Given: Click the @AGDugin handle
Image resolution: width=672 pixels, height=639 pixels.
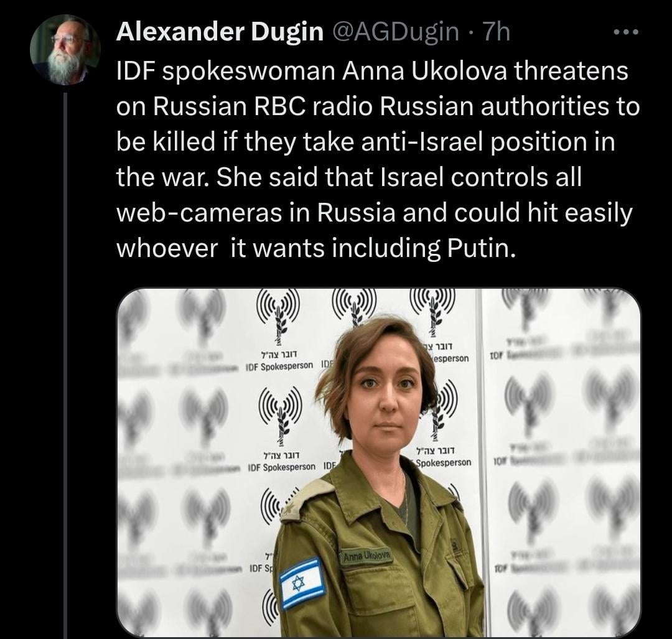Looking at the screenshot, I should point(395,32).
